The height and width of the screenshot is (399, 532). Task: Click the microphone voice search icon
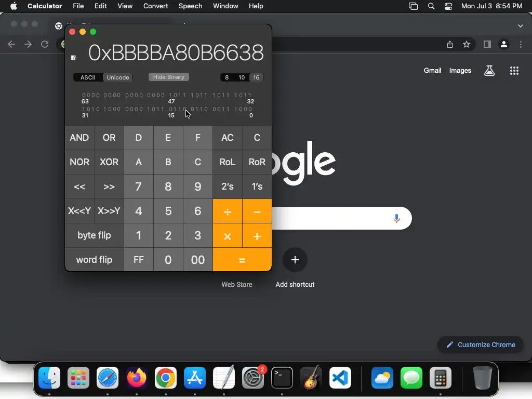[x=396, y=218]
